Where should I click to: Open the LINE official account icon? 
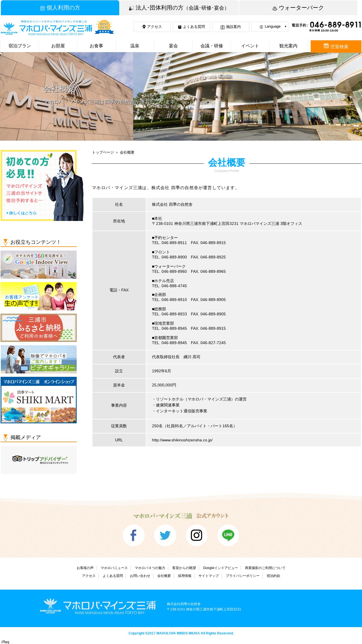[x=228, y=535]
